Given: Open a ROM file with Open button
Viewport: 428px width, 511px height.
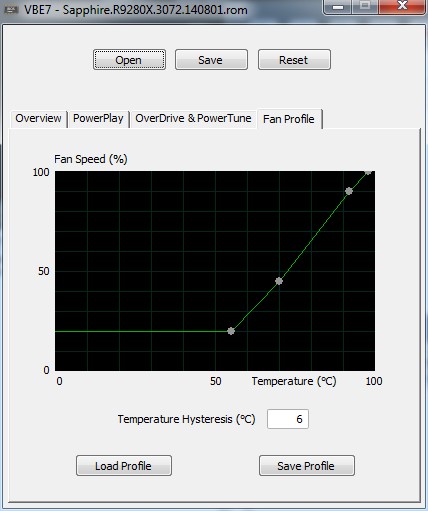Looking at the screenshot, I should [x=129, y=60].
